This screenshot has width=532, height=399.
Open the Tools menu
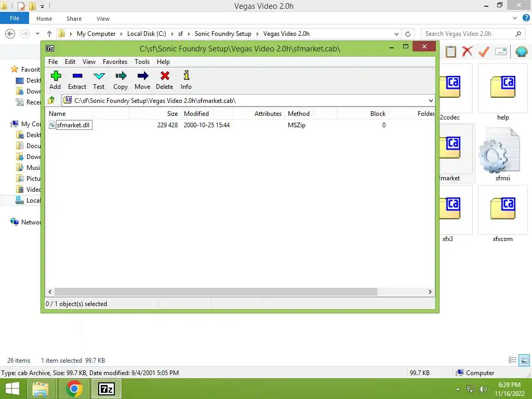pyautogui.click(x=142, y=62)
